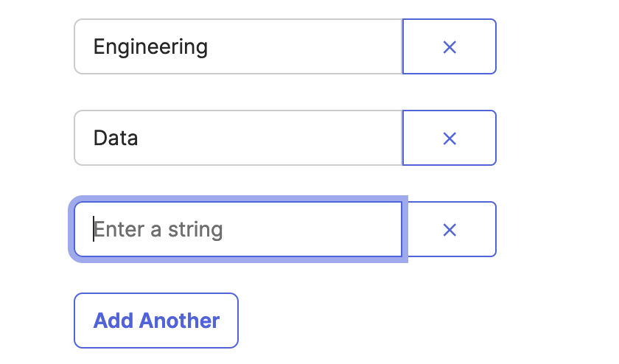Delete the Data entry using its X icon
This screenshot has height=364, width=619.
(x=450, y=139)
